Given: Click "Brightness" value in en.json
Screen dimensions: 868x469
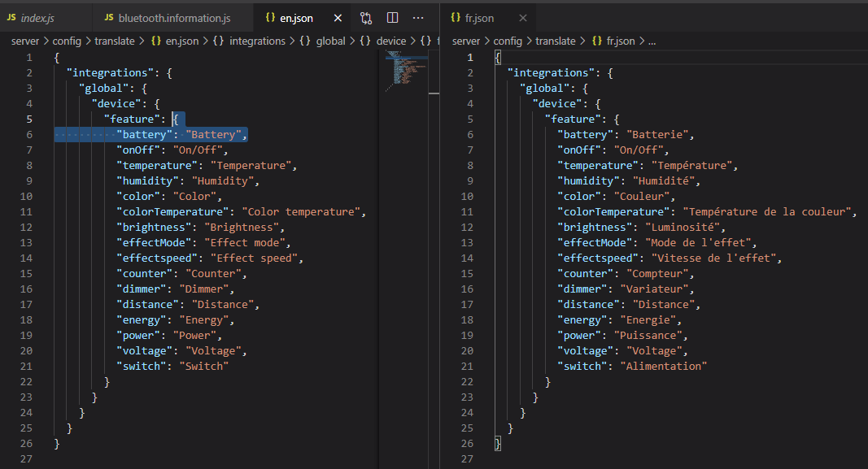Looking at the screenshot, I should click(x=242, y=228).
